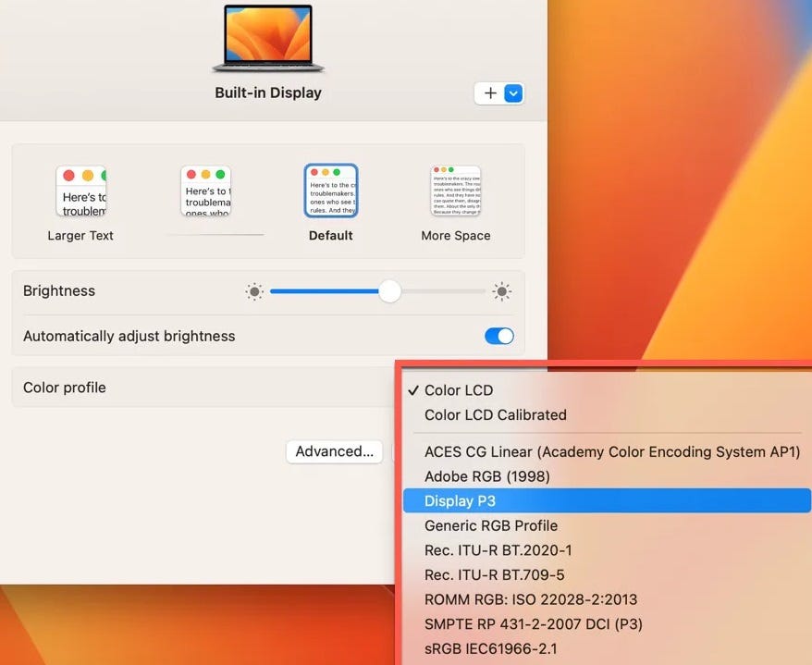
Task: Disable Automatically adjust brightness
Action: pyautogui.click(x=498, y=337)
